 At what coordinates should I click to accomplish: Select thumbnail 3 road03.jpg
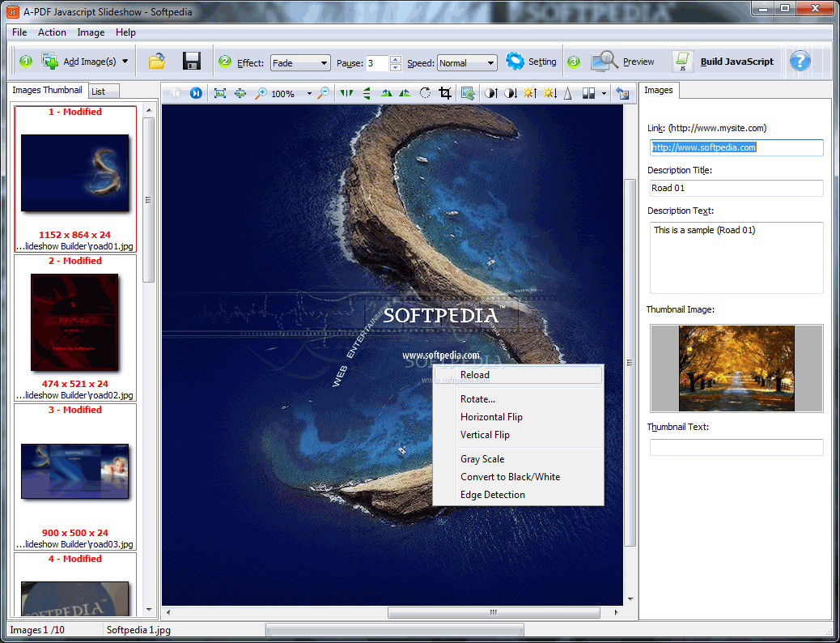(75, 477)
